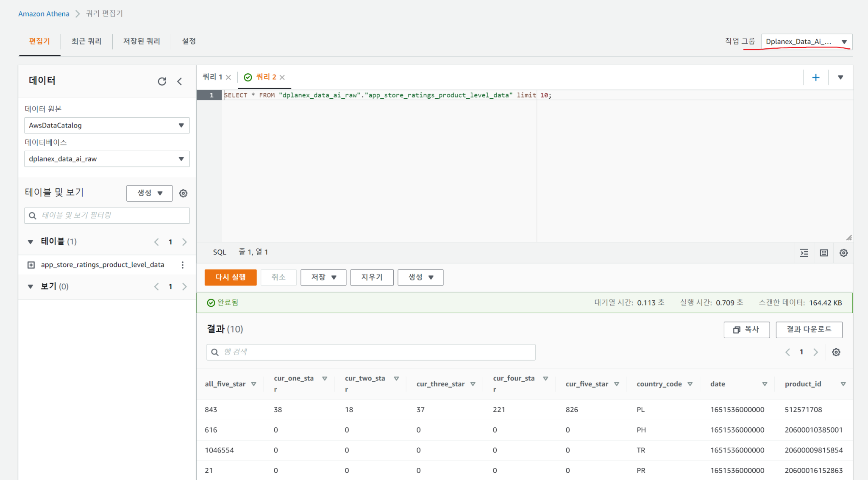Open tables and views settings gear
868x480 pixels.
click(183, 193)
